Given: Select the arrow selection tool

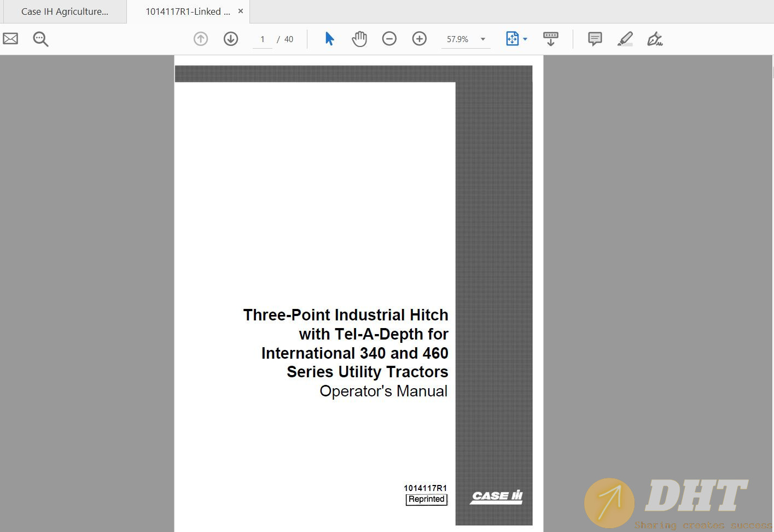Looking at the screenshot, I should click(329, 39).
